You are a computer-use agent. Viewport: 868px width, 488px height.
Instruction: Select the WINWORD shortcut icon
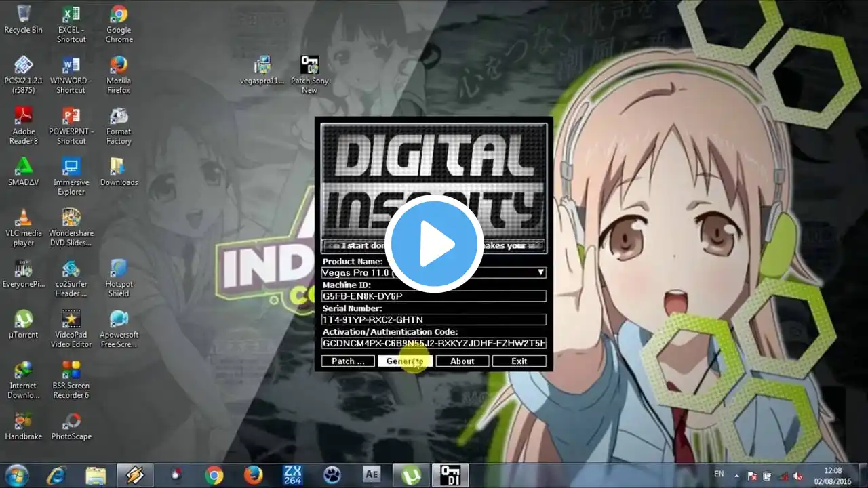click(71, 75)
